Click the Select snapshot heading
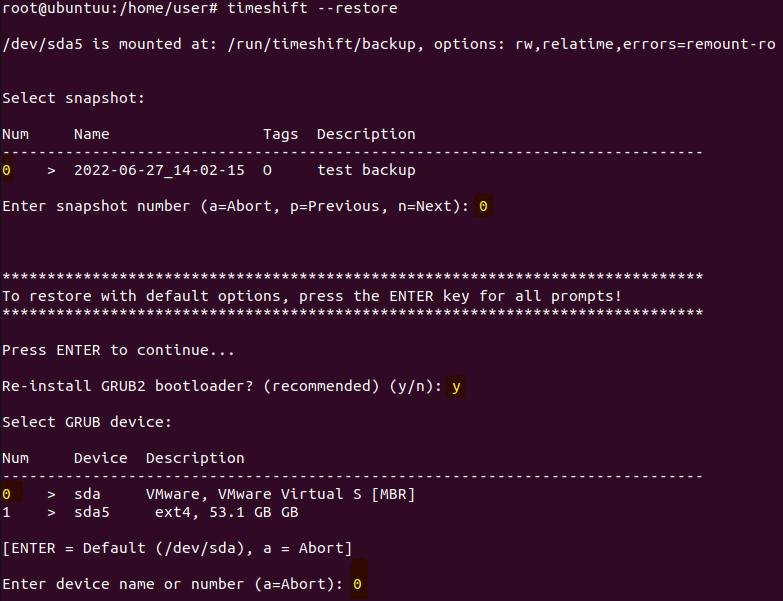Screen dimensions: 783x601 [x=74, y=98]
